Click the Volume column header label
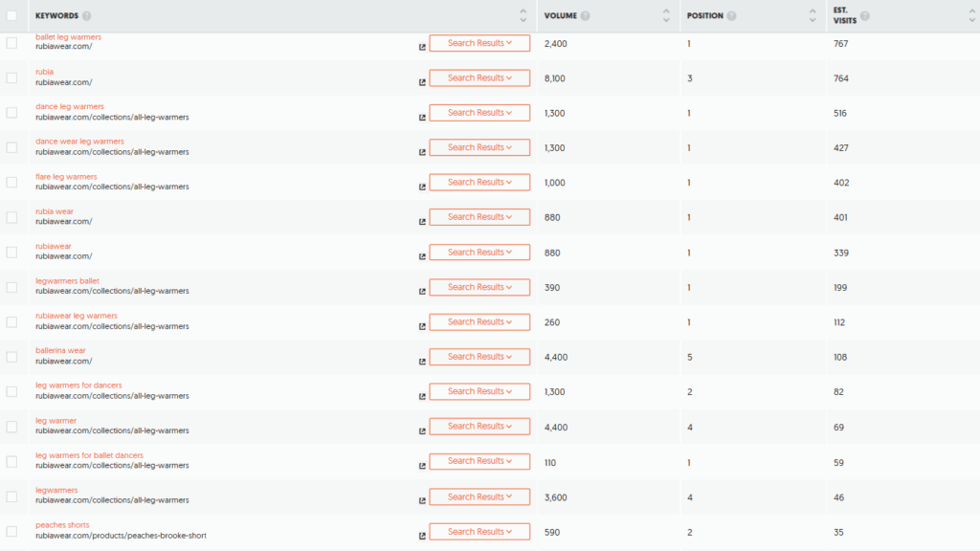The width and height of the screenshot is (980, 551). tap(561, 15)
